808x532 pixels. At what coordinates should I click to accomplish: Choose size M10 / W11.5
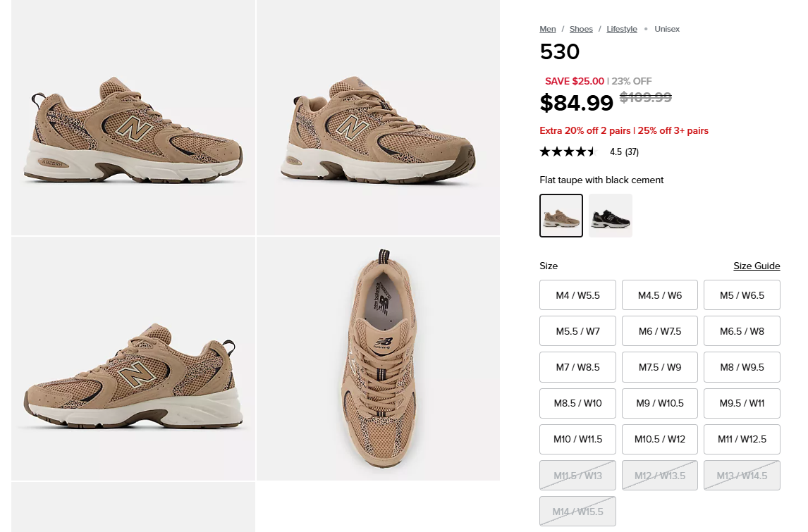pos(577,439)
